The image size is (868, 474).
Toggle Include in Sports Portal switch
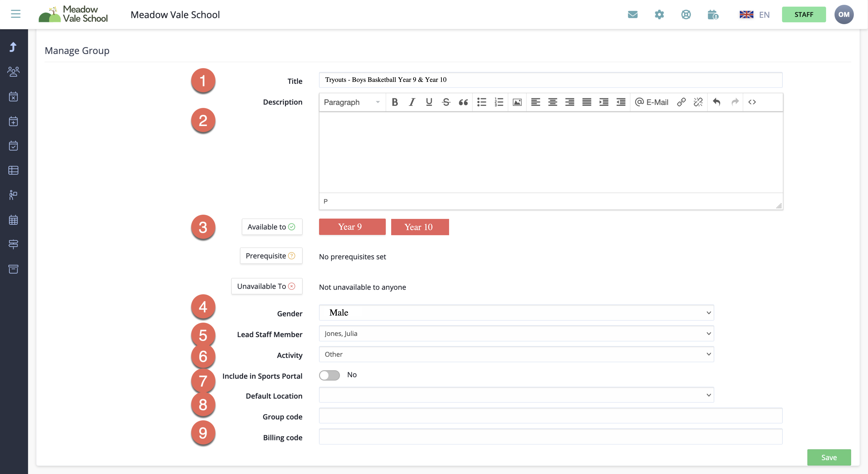click(329, 375)
